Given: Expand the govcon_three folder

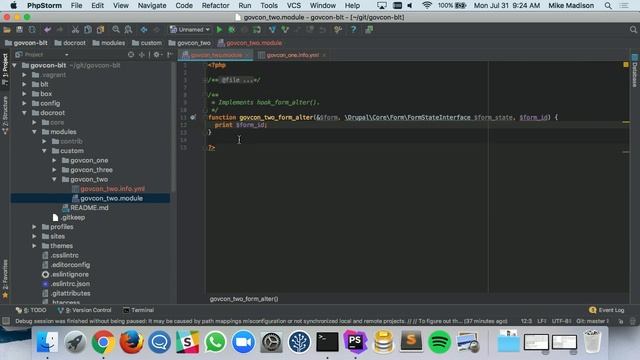Looking at the screenshot, I should pyautogui.click(x=54, y=170).
